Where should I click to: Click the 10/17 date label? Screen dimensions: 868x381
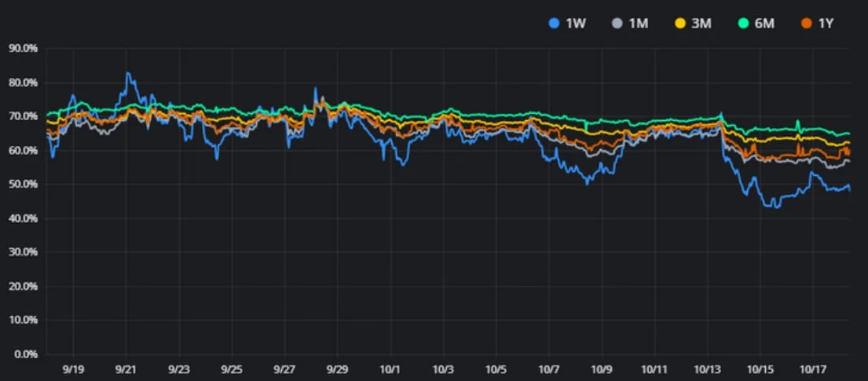(x=813, y=368)
